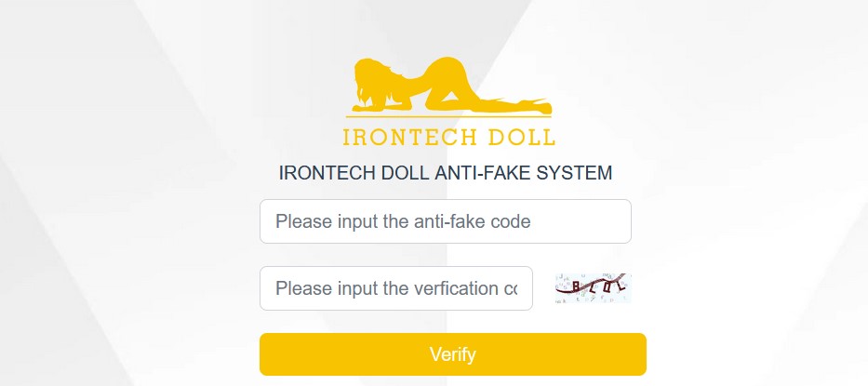Click the captcha image beside verification field
868x386 pixels.
click(x=593, y=288)
